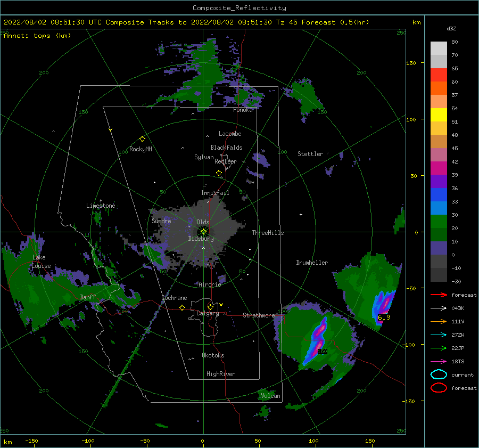Click the white plus marker northeast of ThreeHills
The height and width of the screenshot is (448, 479).
pos(301,214)
